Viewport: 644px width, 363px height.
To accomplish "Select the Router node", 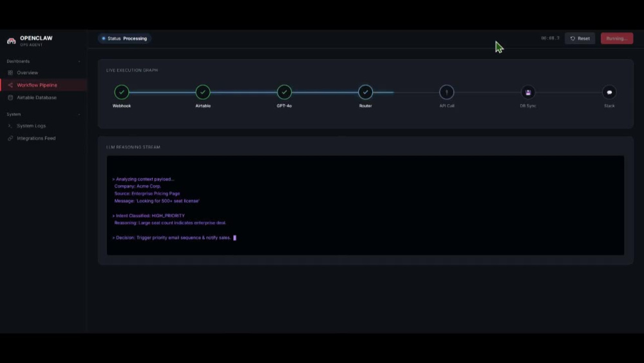I will click(366, 92).
